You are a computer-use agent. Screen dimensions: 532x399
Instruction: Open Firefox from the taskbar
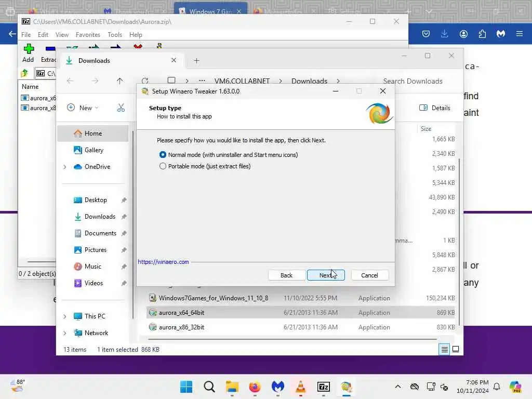pos(255,387)
